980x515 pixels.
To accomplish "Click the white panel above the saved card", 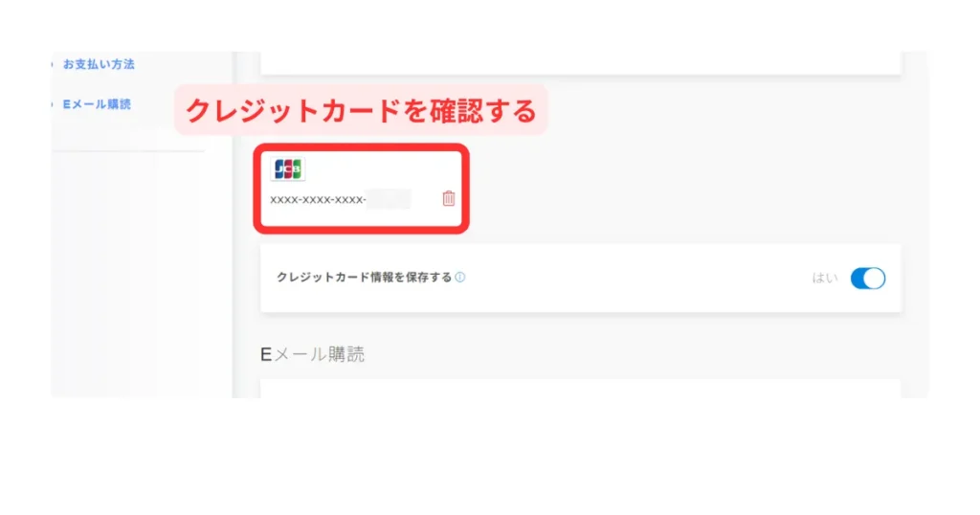I will 581,63.
